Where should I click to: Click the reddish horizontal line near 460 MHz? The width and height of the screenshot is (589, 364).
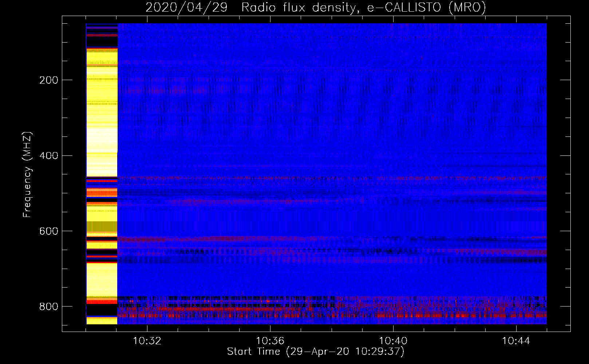click(328, 178)
